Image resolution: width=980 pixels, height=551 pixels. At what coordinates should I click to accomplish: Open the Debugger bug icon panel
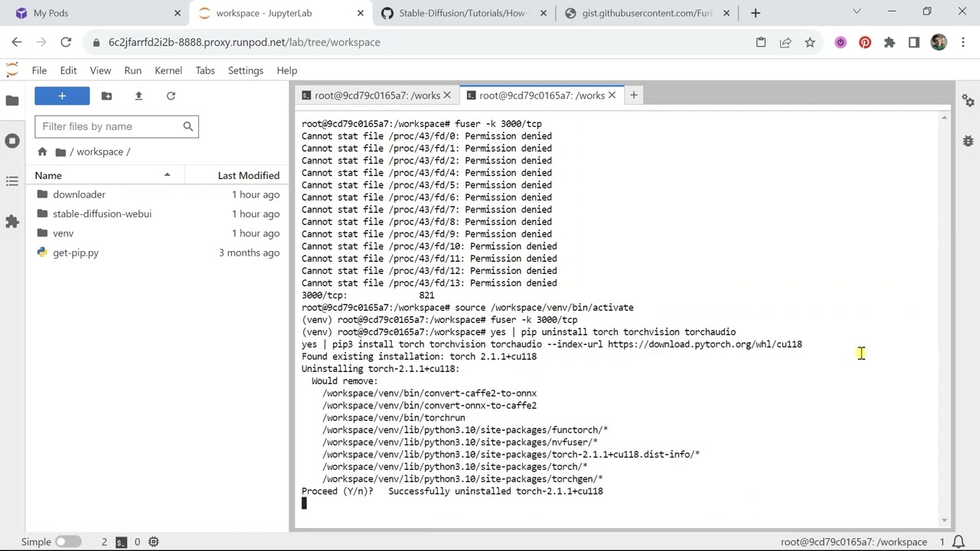click(x=968, y=141)
